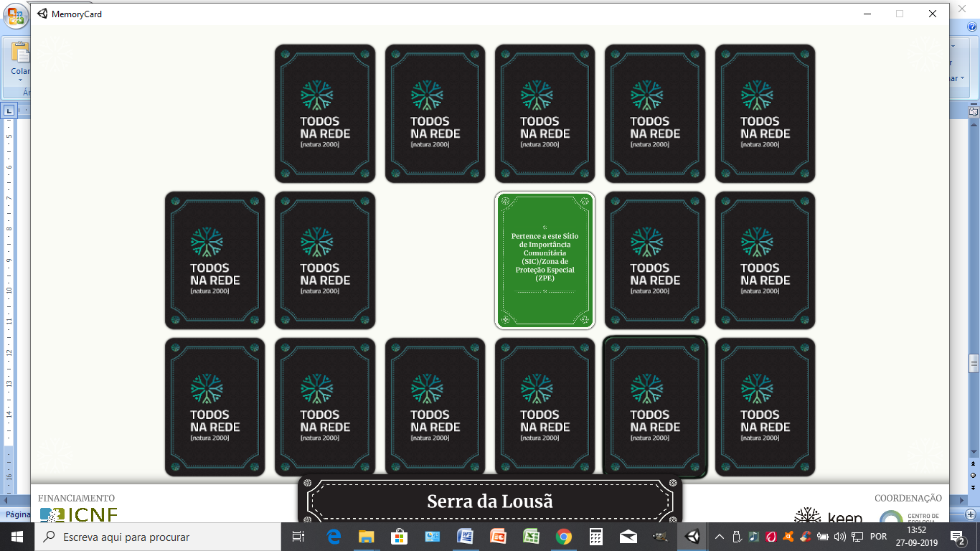Image resolution: width=980 pixels, height=551 pixels.
Task: Show hidden system tray icons
Action: tap(720, 537)
